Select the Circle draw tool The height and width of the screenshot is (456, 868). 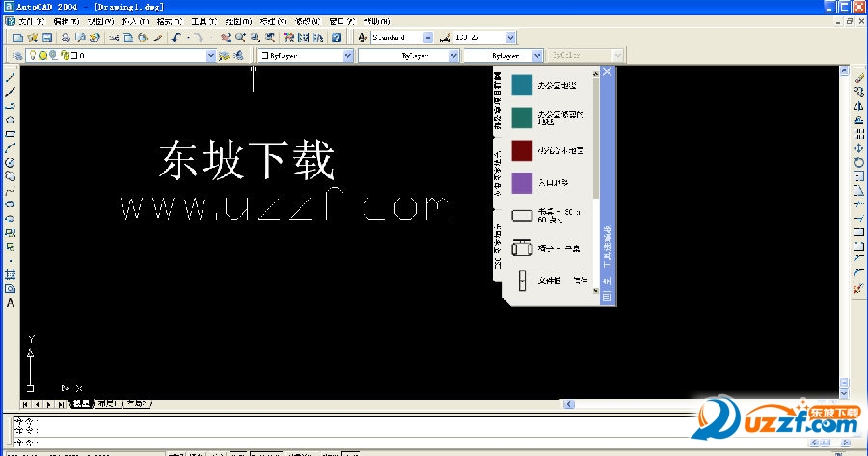[10, 162]
